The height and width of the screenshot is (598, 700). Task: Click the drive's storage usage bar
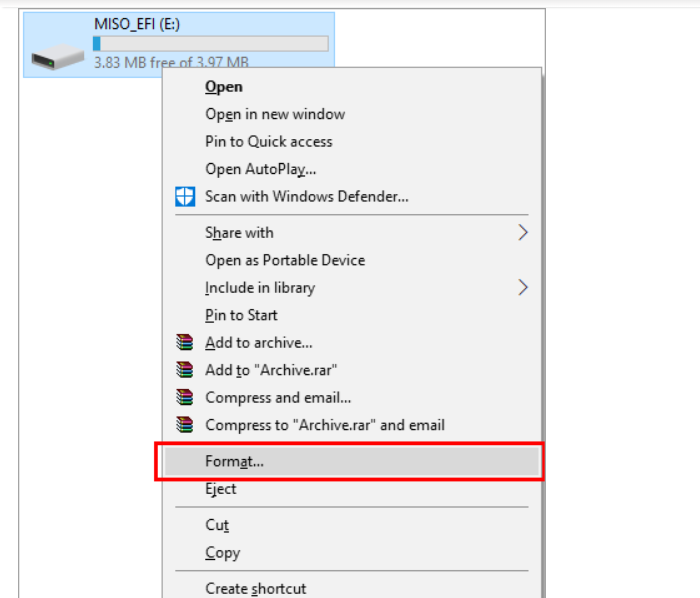tap(211, 44)
